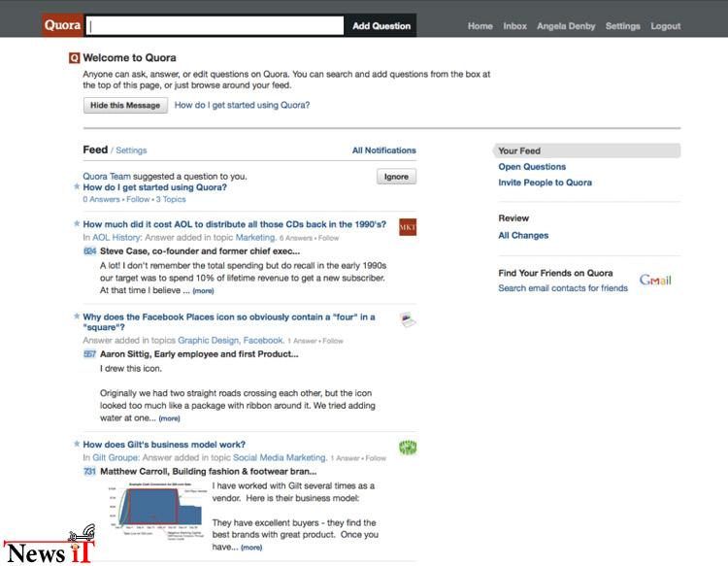Image resolution: width=728 pixels, height=566 pixels.
Task: Open the Quora Team link
Action: [107, 177]
